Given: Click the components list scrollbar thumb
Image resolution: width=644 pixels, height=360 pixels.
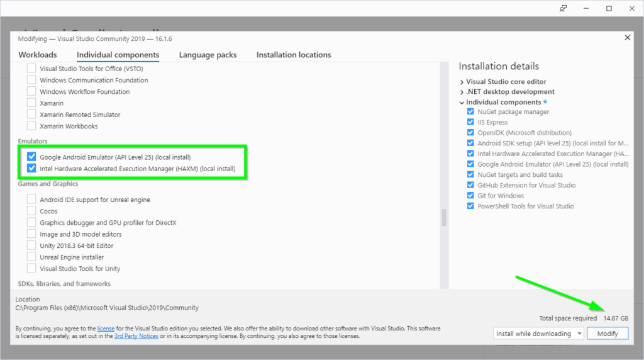Looking at the screenshot, I should point(444,217).
